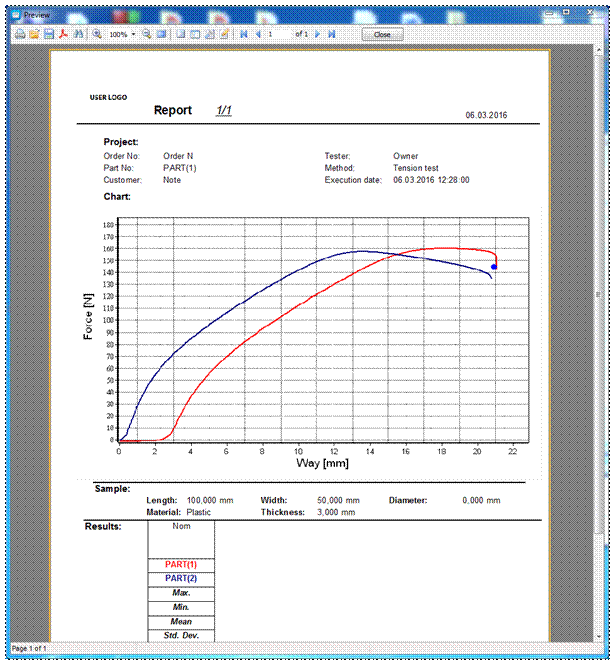Click the 'Force [N]' axis label
614x664 pixels.
pos(88,316)
